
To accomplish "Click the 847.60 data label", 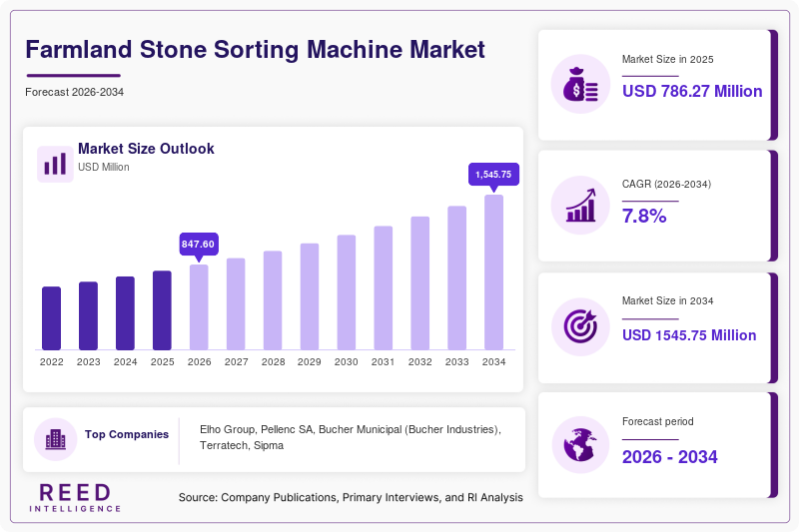I will coord(199,245).
